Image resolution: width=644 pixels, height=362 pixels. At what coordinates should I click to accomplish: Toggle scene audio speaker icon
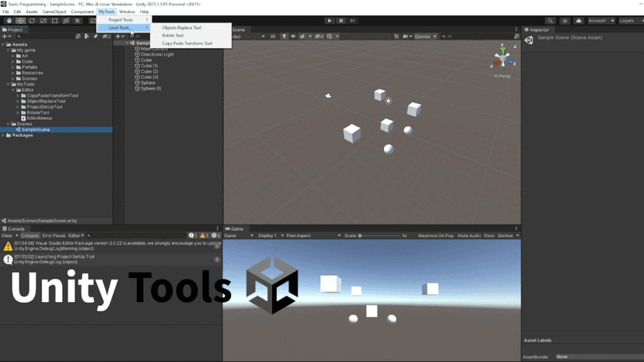click(x=293, y=36)
